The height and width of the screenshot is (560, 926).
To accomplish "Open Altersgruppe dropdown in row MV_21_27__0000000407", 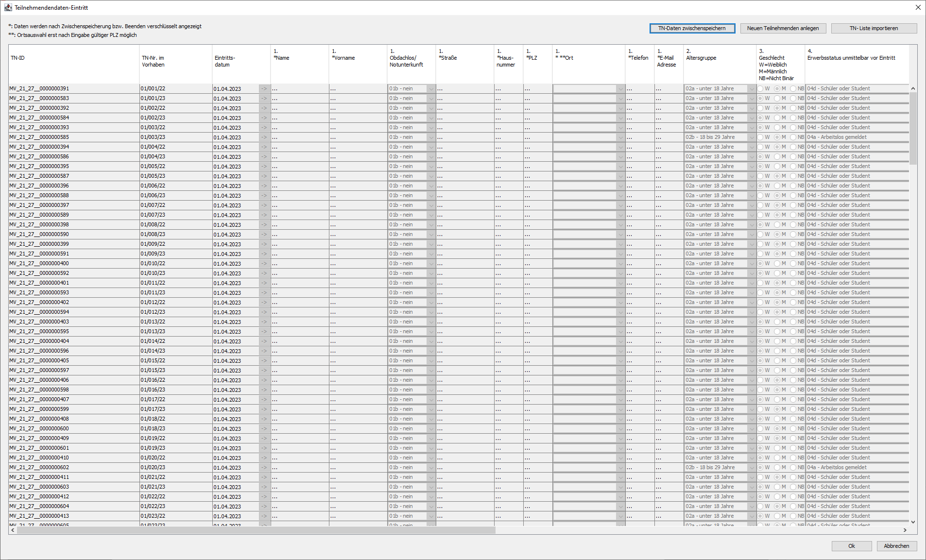I will tap(752, 399).
